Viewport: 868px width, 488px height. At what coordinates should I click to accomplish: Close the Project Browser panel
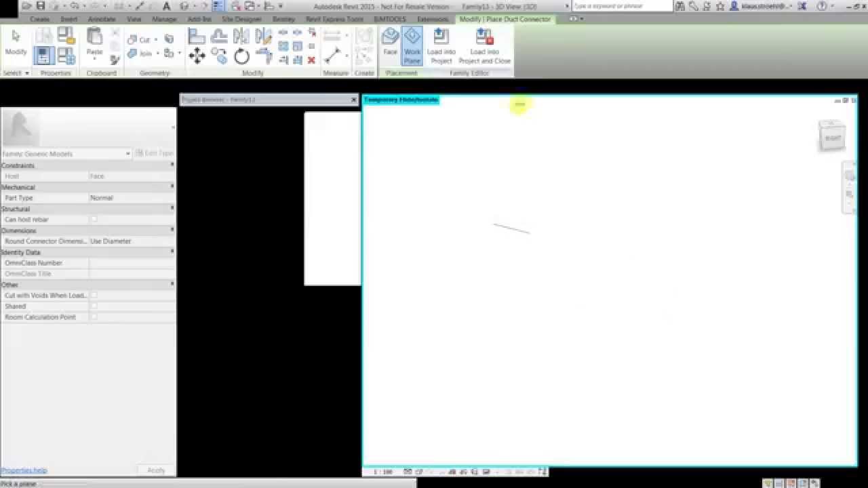click(353, 100)
